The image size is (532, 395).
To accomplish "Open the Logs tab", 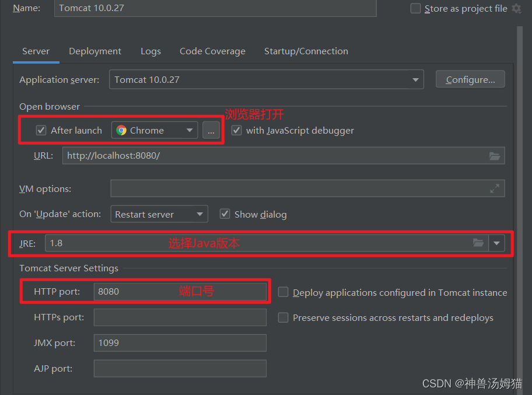I will pos(150,51).
